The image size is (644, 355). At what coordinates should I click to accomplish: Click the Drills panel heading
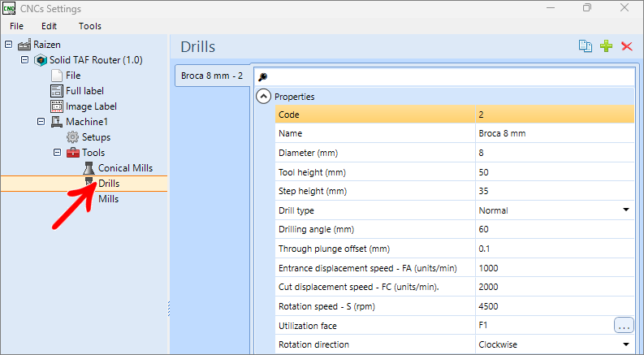click(198, 46)
